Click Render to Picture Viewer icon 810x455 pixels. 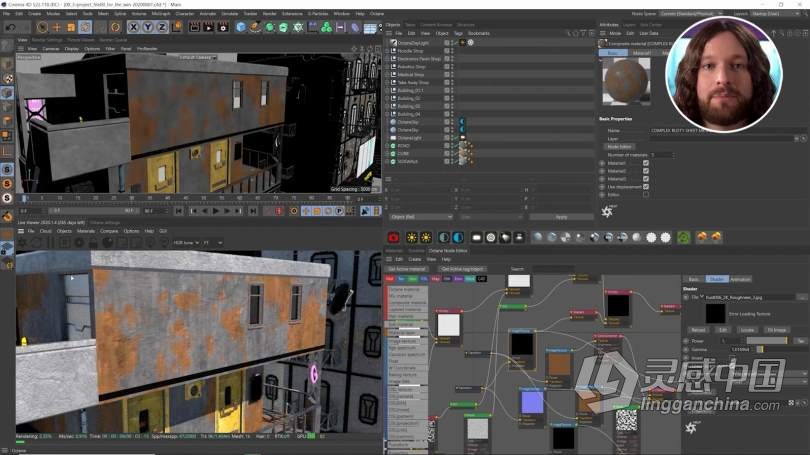coord(209,27)
